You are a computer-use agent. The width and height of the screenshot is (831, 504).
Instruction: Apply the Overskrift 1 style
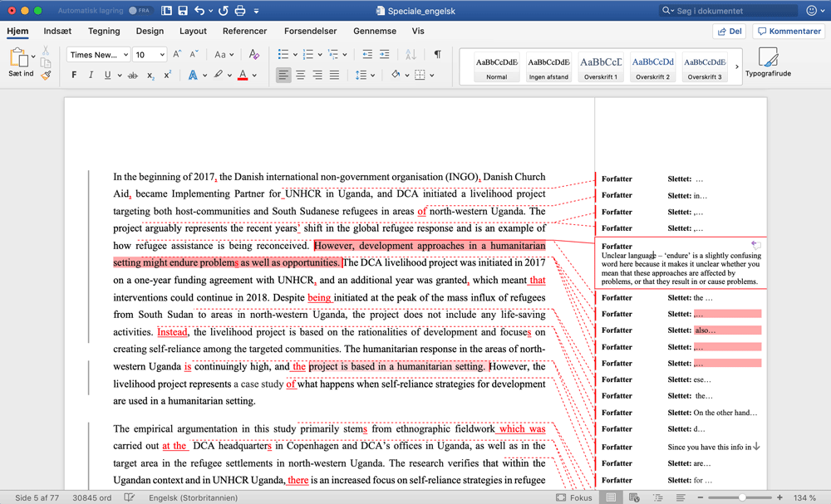[601, 66]
